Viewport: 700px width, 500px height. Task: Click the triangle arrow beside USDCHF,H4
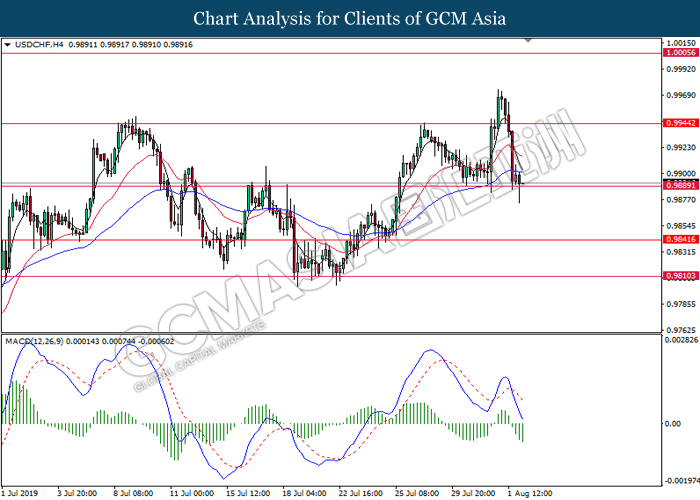pos(8,45)
